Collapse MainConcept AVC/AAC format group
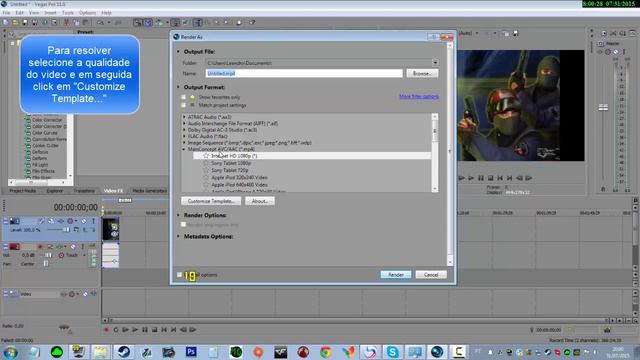This screenshot has height=360, width=640. pos(184,149)
